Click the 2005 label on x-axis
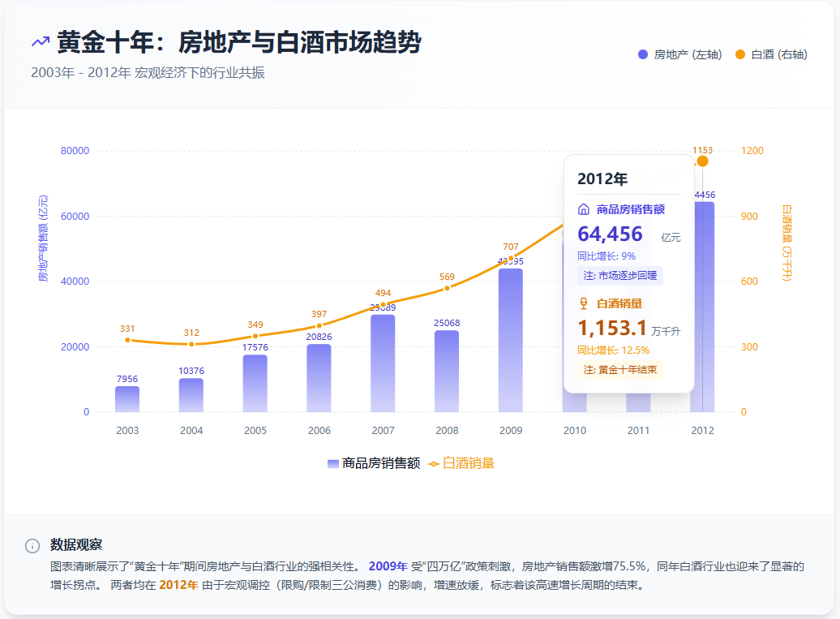The width and height of the screenshot is (840, 619). pos(255,431)
